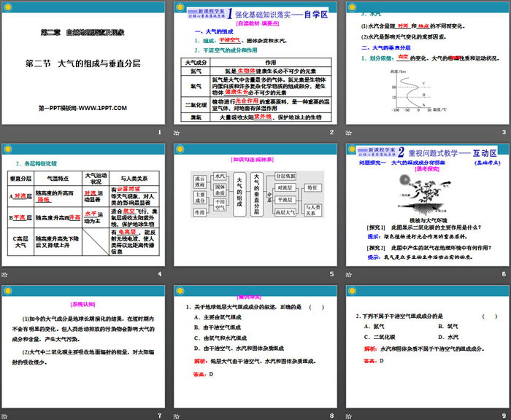Click slide number label '8'
The width and height of the screenshot is (511, 420).
coord(331,416)
